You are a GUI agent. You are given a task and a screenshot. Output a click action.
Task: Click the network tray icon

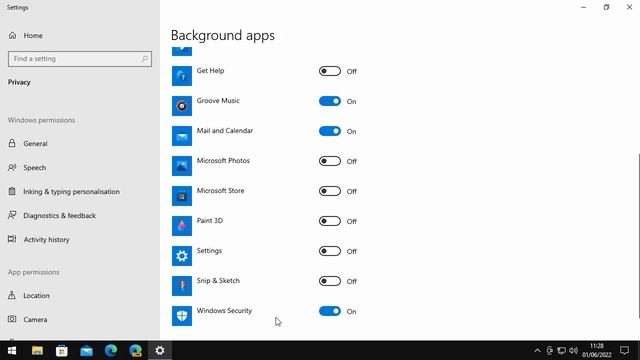[x=562, y=351]
